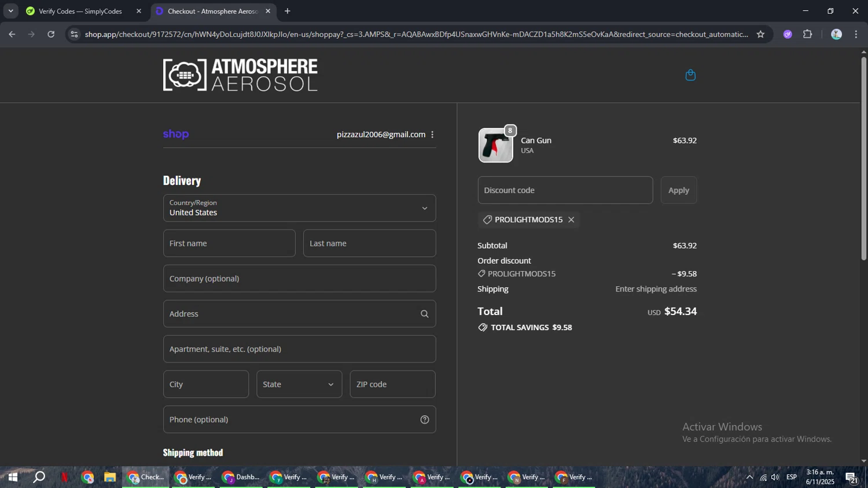This screenshot has width=868, height=488.
Task: Click Enter shipping address text
Action: (656, 289)
